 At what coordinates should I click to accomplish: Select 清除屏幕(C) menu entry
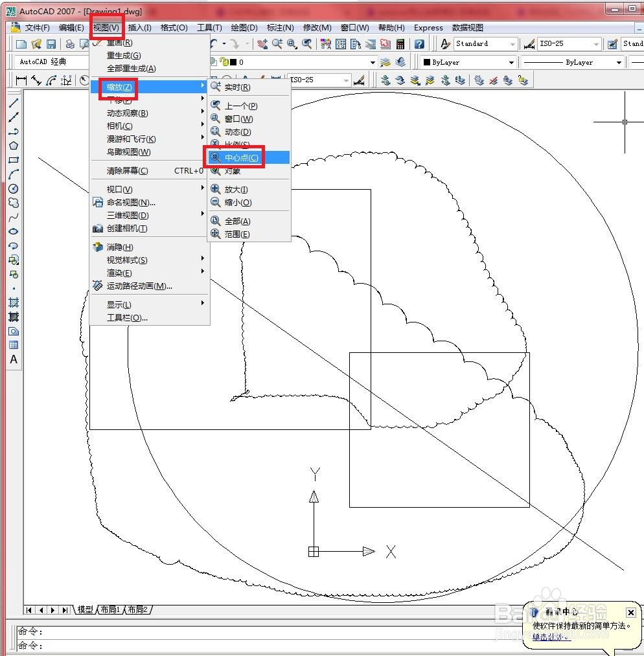coord(150,171)
